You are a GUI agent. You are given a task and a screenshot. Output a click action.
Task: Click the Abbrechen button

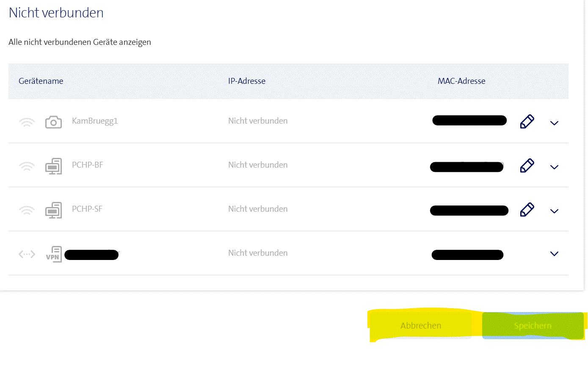point(421,326)
